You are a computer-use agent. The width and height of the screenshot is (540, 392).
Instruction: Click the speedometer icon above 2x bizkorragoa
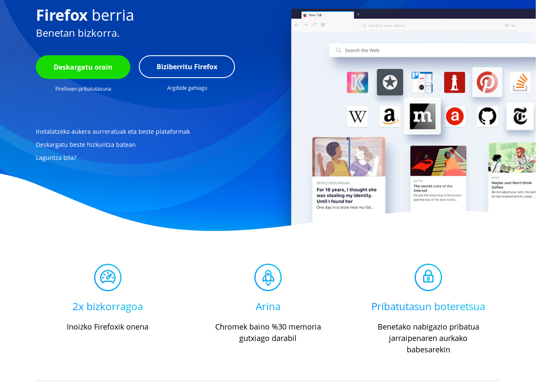108,277
